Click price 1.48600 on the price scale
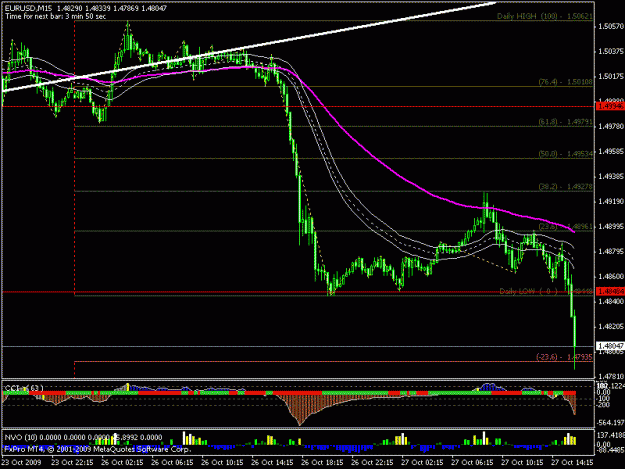Viewport: 625px width, 469px height. pyautogui.click(x=611, y=276)
